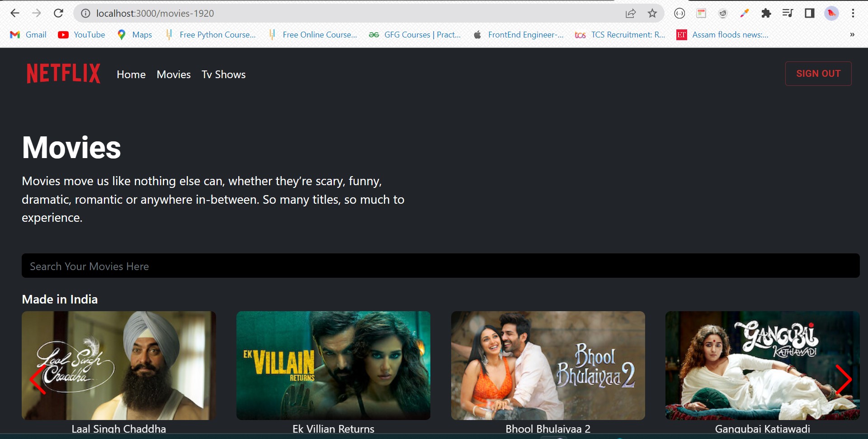Reload the current page
The image size is (868, 439).
(x=59, y=13)
